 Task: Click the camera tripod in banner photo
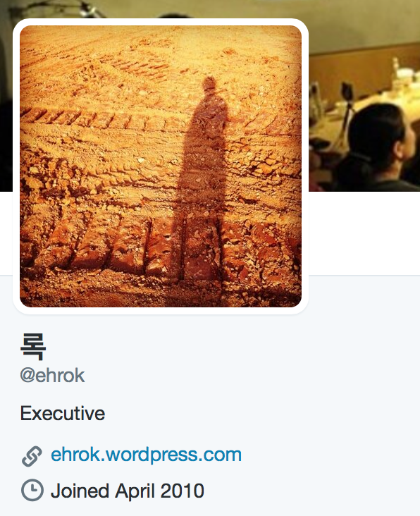[347, 112]
